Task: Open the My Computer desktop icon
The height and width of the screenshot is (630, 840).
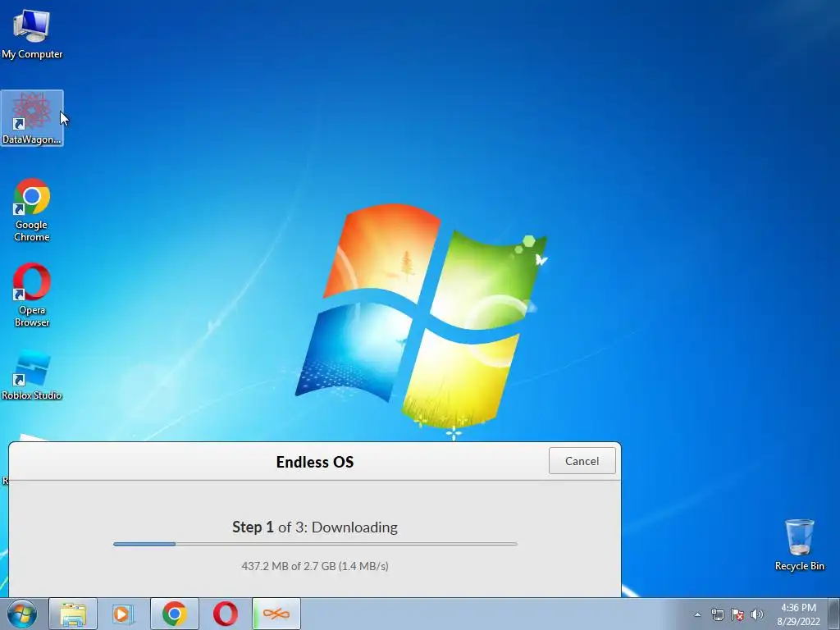Action: point(32,34)
